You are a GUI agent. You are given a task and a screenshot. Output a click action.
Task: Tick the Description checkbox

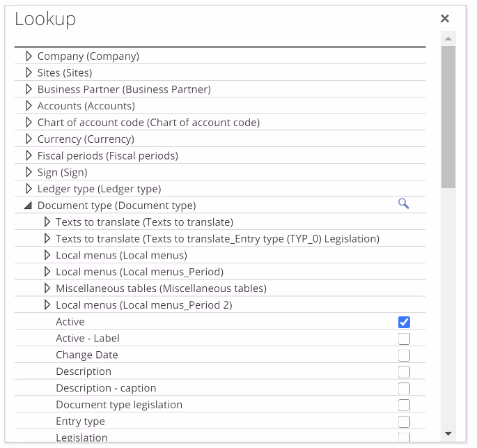click(404, 372)
